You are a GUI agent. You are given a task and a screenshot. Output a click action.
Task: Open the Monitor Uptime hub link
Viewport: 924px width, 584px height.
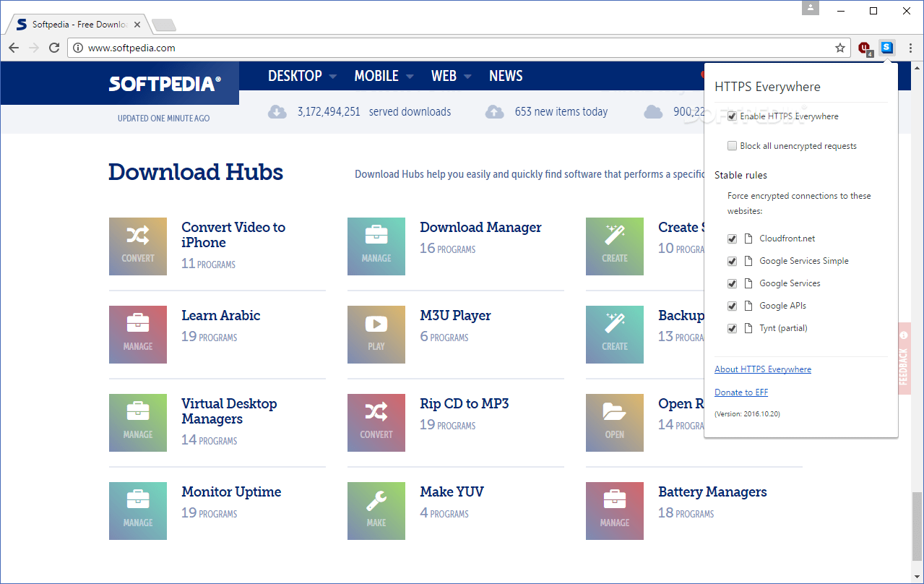coord(231,491)
